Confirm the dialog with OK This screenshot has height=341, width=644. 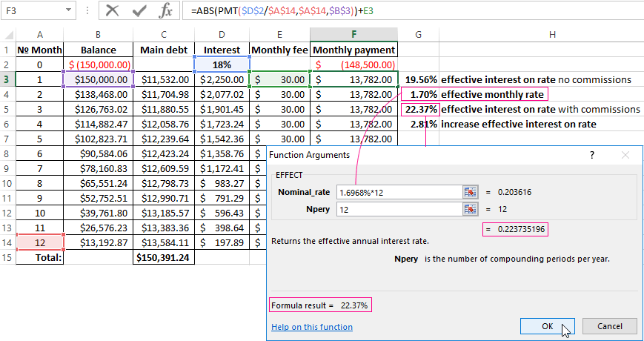pos(547,326)
